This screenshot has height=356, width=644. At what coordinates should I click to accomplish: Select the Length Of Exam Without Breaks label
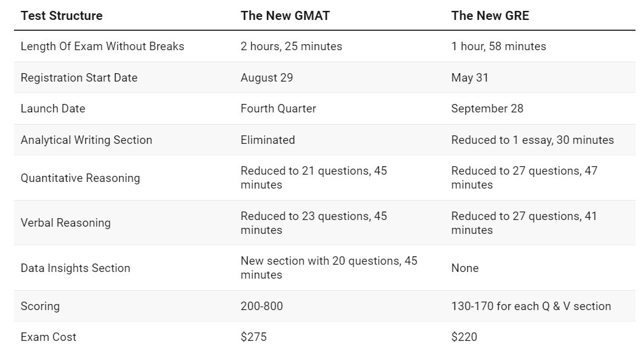coord(102,47)
